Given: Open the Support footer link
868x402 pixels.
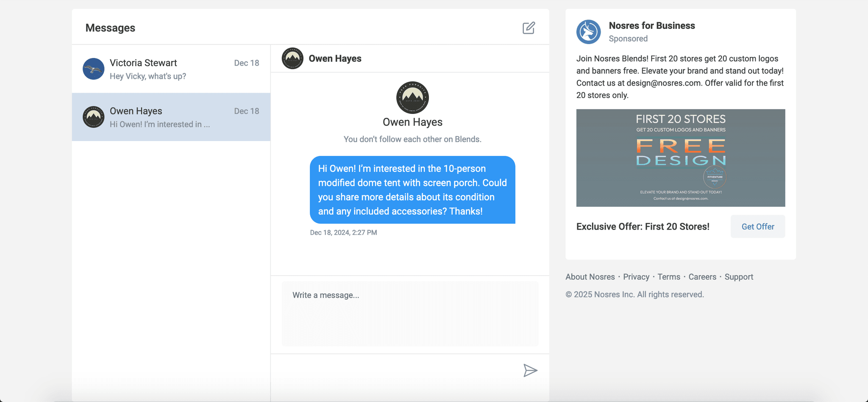Looking at the screenshot, I should (738, 277).
